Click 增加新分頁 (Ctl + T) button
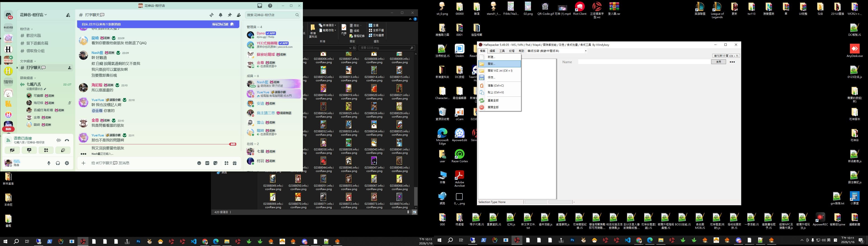This screenshot has width=868, height=246. pos(726,56)
